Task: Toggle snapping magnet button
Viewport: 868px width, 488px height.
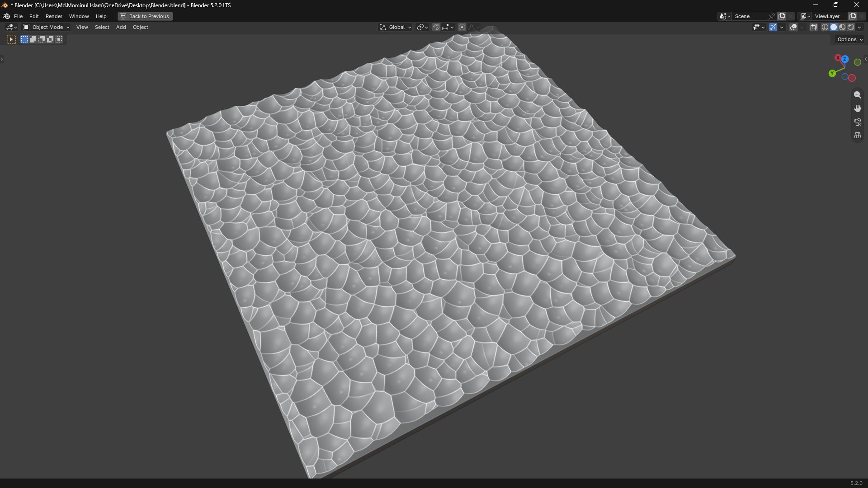Action: tap(436, 27)
